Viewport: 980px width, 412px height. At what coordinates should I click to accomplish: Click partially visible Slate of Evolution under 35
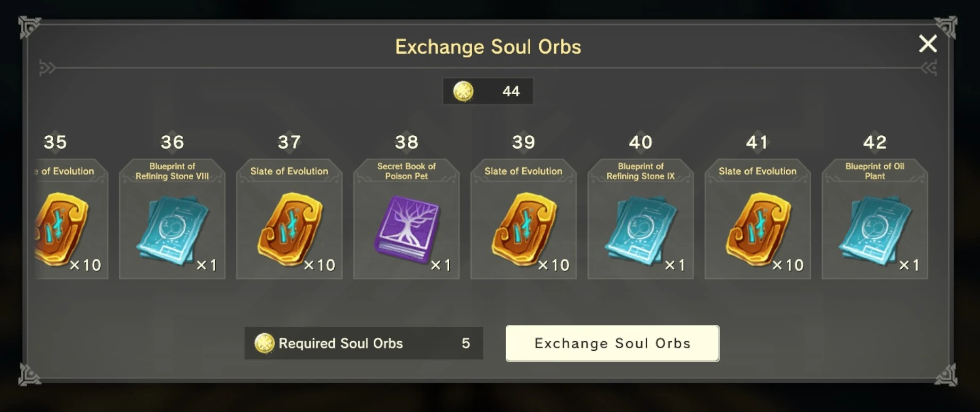pyautogui.click(x=63, y=229)
